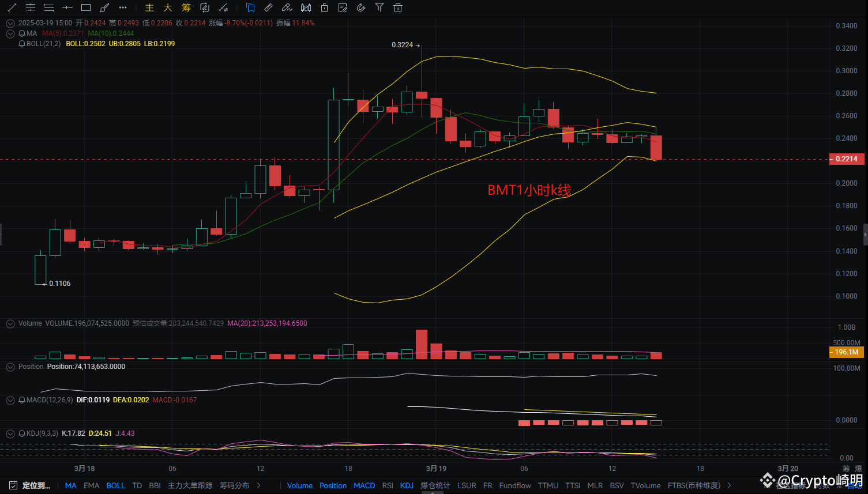Screen dimensions: 868x494
Task: Click the red 0.2214 price label
Action: [846, 159]
